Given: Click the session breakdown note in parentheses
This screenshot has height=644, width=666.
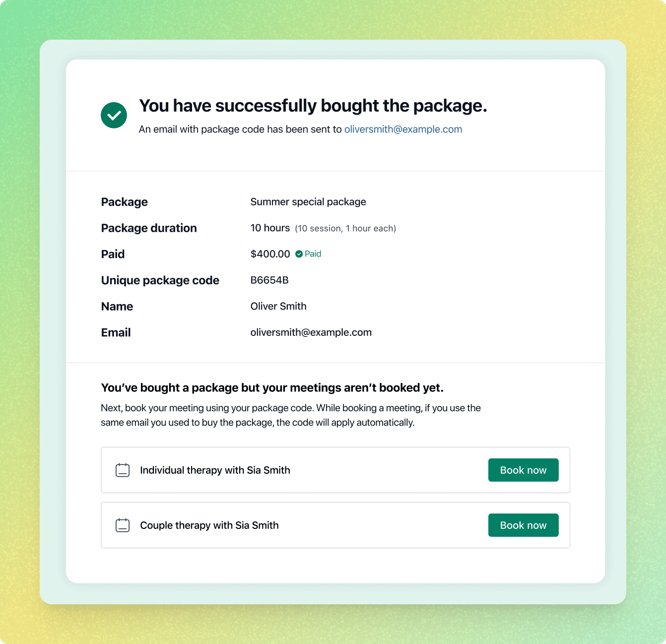Looking at the screenshot, I should (345, 228).
